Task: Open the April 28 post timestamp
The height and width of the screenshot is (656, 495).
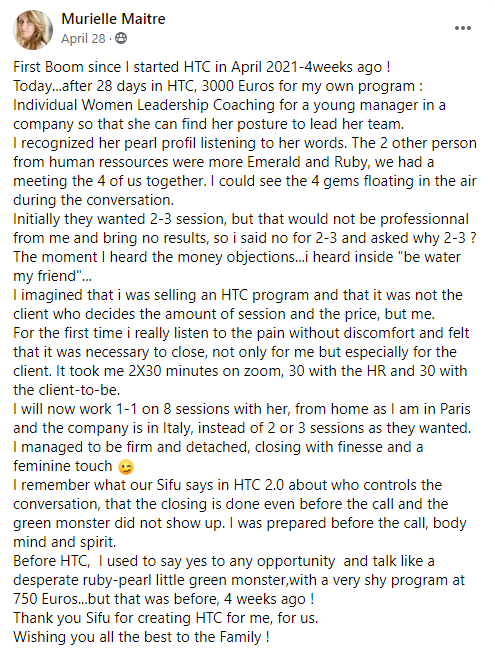Action: [83, 38]
